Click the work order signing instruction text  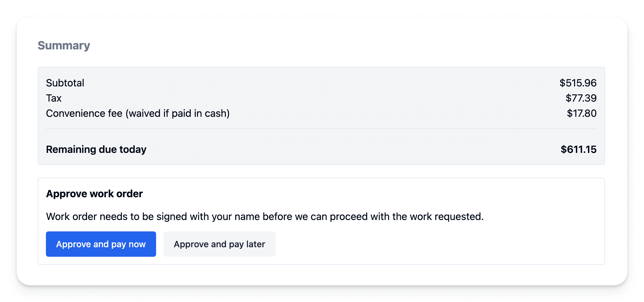[265, 217]
